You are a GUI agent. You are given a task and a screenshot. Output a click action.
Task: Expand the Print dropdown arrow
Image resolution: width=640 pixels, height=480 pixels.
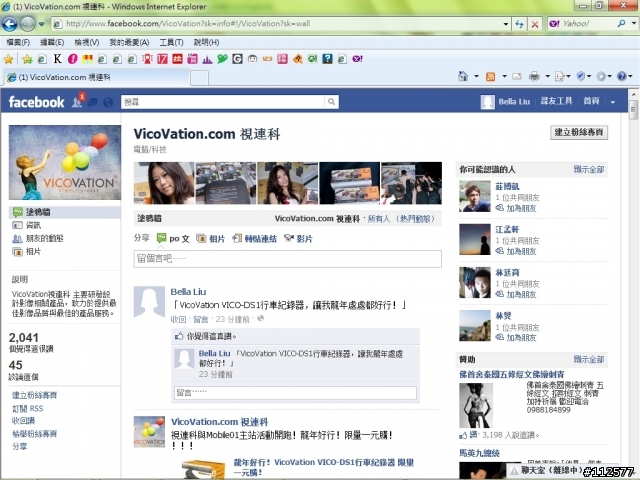coord(547,76)
